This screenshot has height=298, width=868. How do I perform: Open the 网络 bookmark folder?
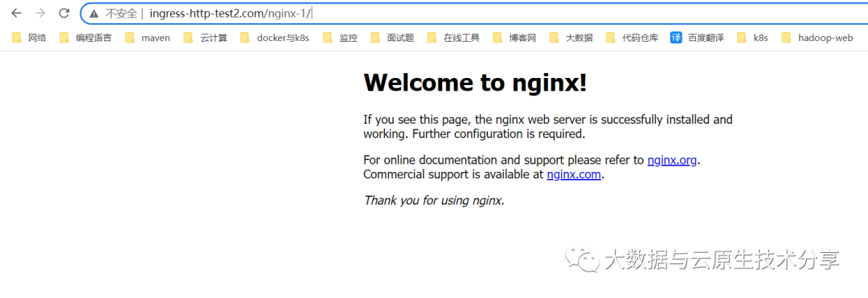tap(30, 38)
